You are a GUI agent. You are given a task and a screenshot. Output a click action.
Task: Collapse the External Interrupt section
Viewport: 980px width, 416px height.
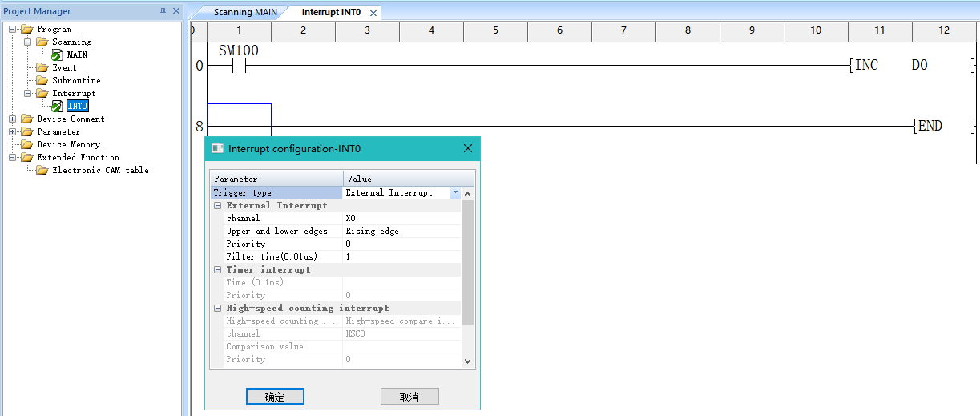tap(217, 206)
